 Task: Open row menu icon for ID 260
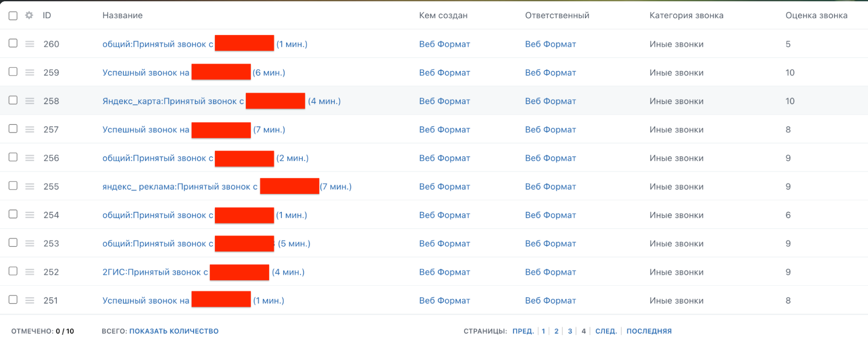pyautogui.click(x=30, y=44)
